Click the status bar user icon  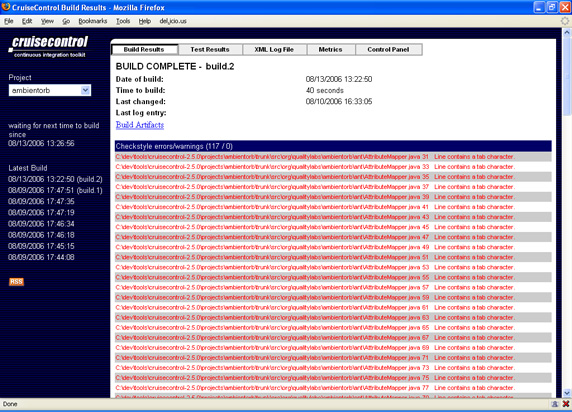click(x=555, y=404)
